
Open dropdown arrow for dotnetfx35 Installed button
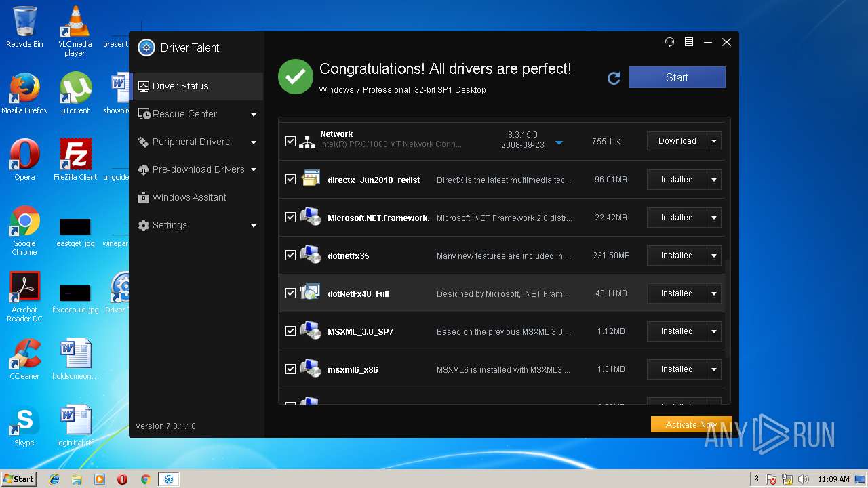pos(713,256)
